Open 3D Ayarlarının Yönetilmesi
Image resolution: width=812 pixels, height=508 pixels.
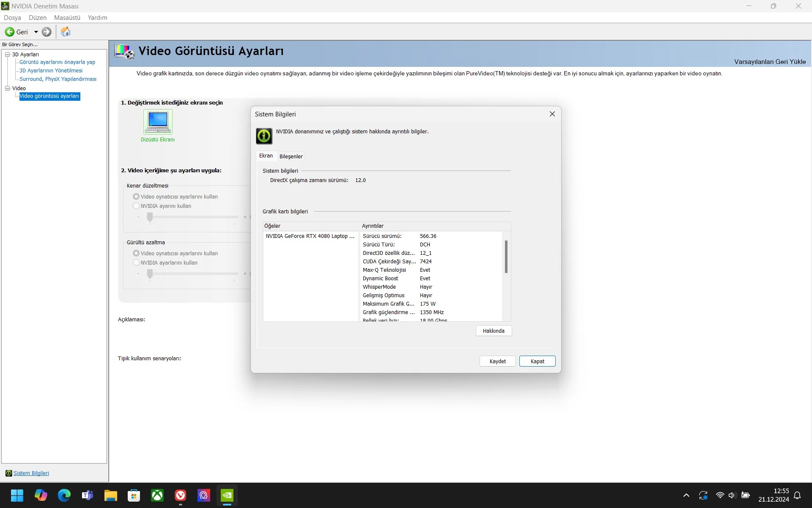51,71
